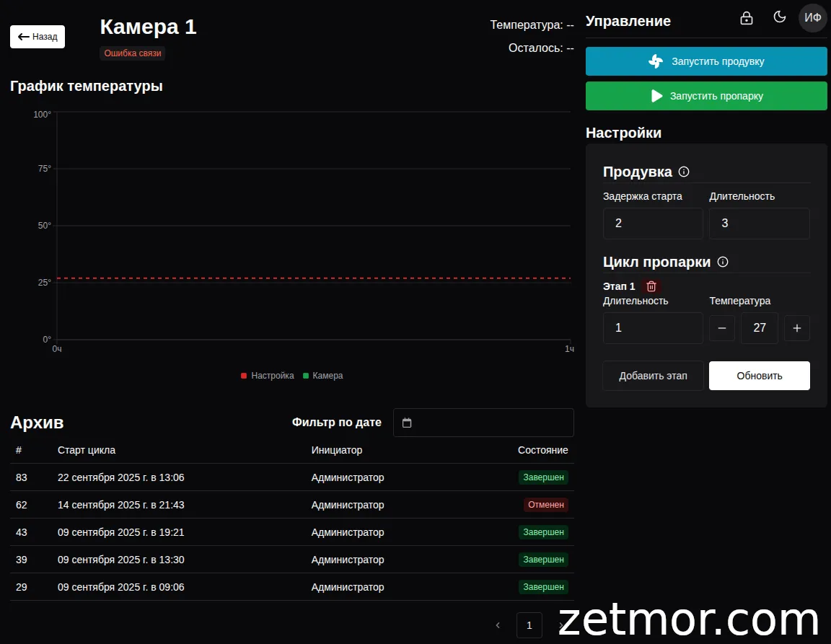
Task: Show info tooltip next to Цикл пропарки
Action: [723, 262]
